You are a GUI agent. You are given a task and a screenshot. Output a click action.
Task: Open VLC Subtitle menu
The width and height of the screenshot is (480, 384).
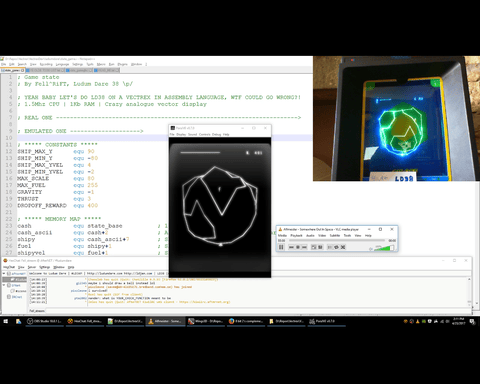(x=335, y=235)
